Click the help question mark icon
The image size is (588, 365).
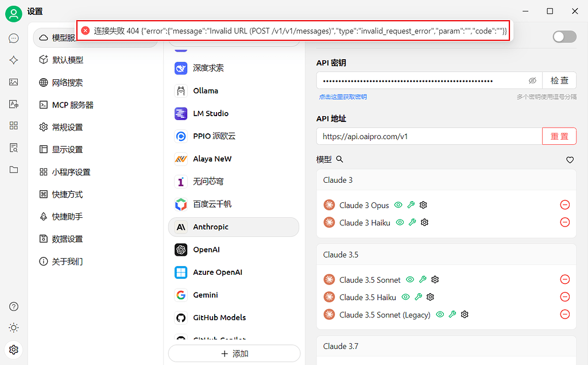click(x=14, y=306)
